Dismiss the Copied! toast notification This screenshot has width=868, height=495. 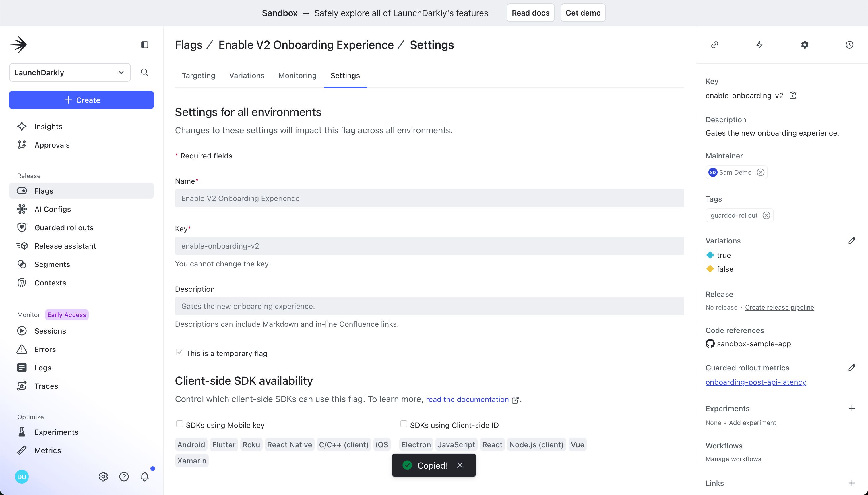pos(460,465)
